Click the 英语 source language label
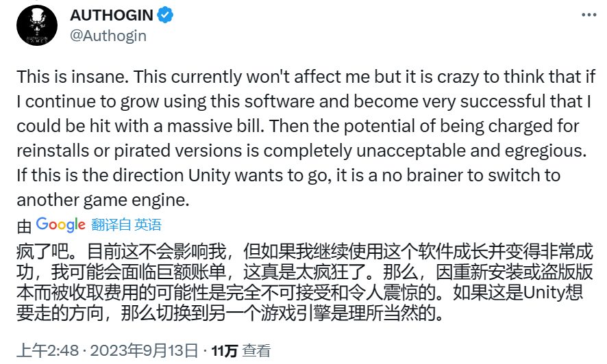 pos(148,224)
